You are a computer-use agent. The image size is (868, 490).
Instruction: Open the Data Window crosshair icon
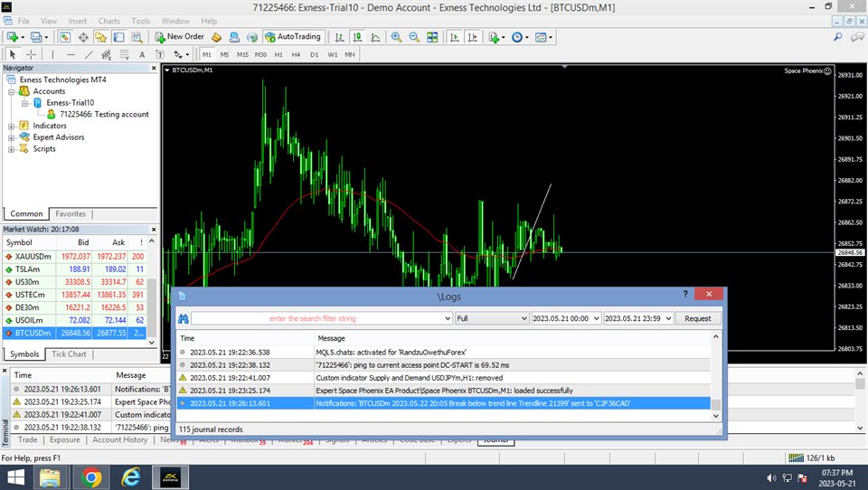click(83, 37)
